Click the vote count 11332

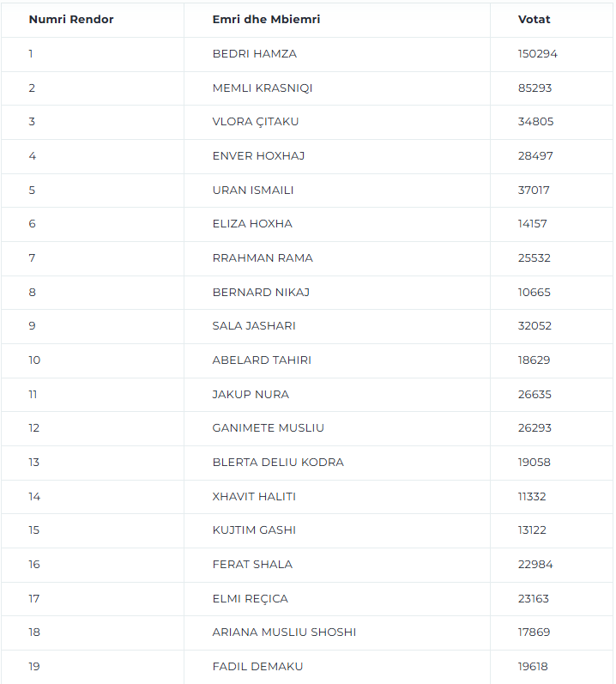(532, 497)
